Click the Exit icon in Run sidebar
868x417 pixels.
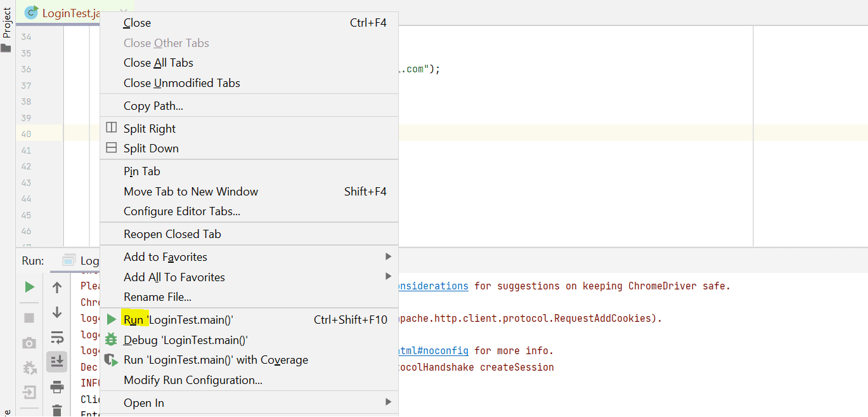(x=29, y=392)
